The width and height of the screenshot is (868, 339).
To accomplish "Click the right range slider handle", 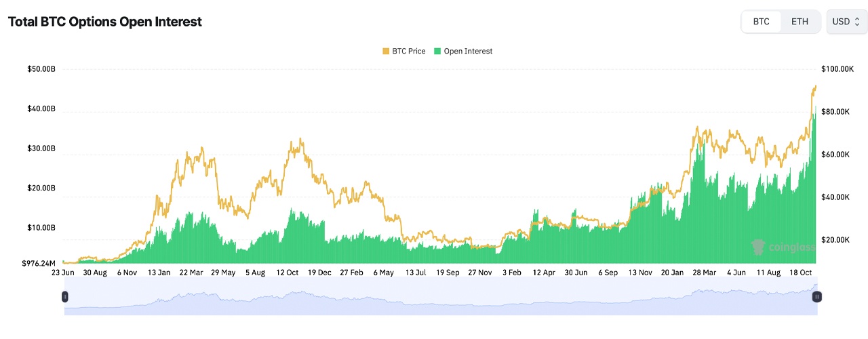I will click(x=817, y=296).
